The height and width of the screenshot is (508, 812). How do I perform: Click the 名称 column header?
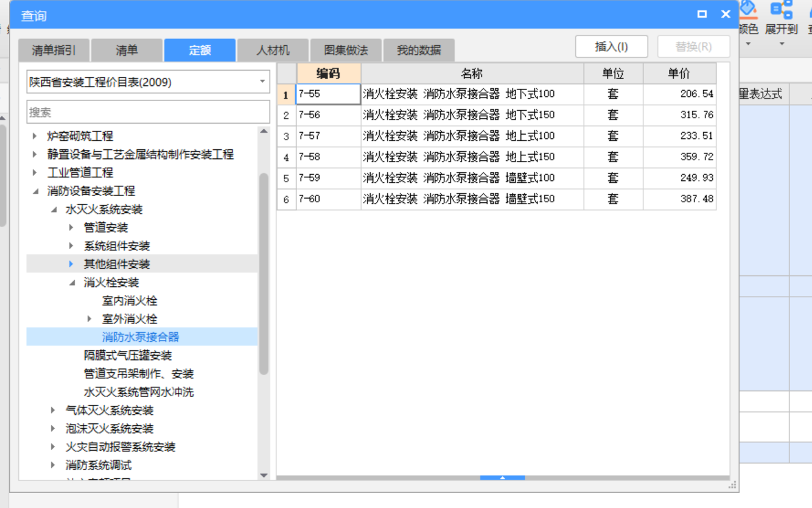pos(472,74)
